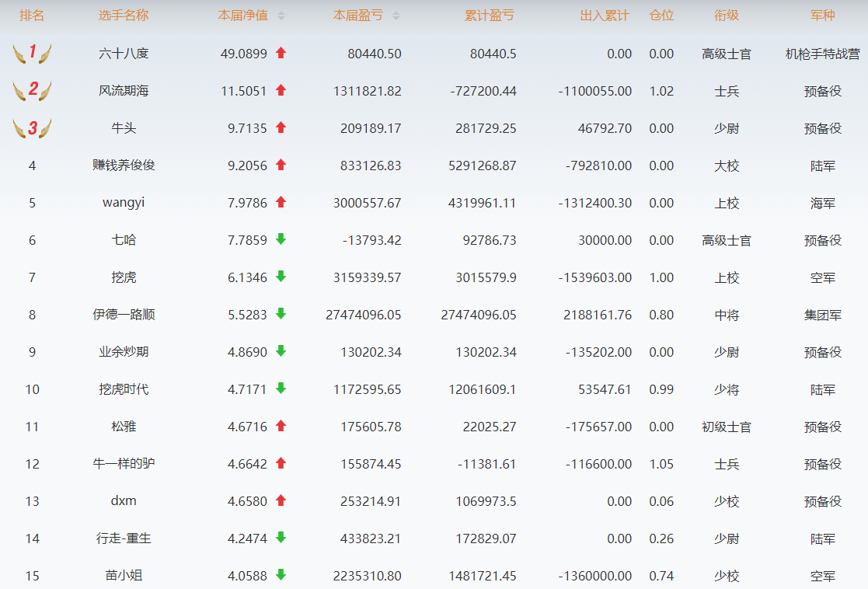This screenshot has height=589, width=868.
Task: Click red up arrow beside 9.2056
Action: [x=281, y=165]
